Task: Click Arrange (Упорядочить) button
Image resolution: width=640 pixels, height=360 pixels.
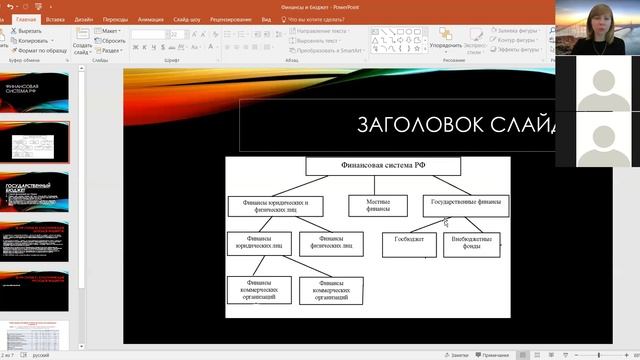Action: tap(446, 39)
